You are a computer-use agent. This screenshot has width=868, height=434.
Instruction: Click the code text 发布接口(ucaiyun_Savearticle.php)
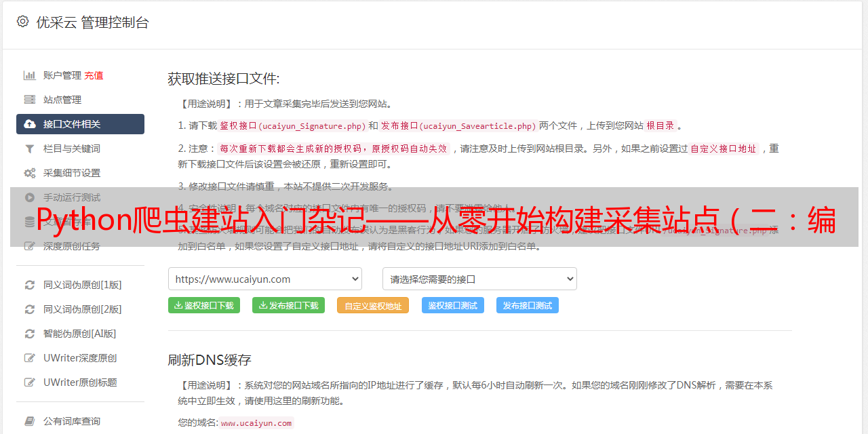458,125
